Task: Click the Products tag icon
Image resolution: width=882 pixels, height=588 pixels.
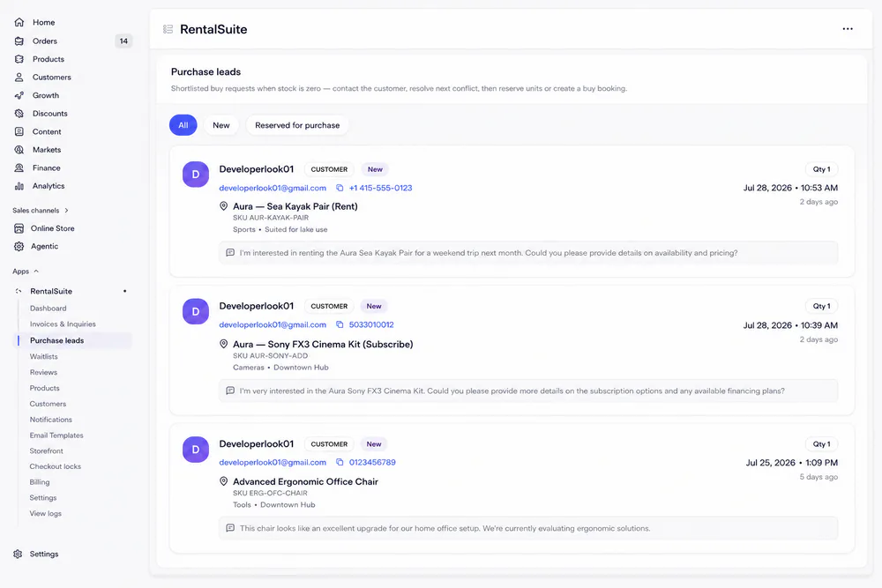Action: 19,59
